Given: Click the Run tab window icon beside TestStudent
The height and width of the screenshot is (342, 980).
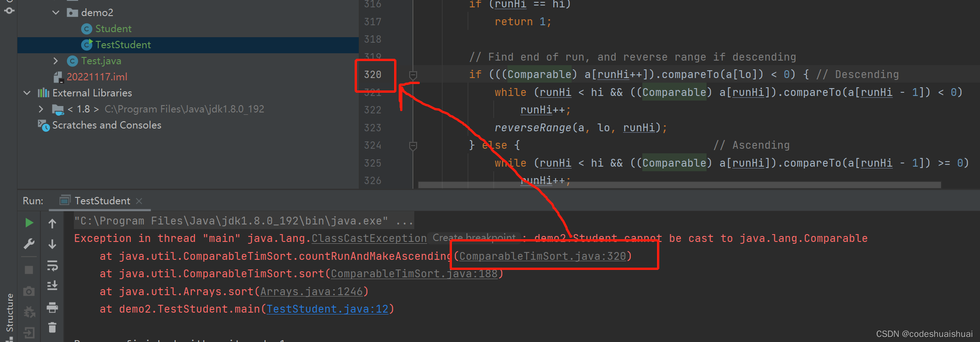Looking at the screenshot, I should (65, 201).
